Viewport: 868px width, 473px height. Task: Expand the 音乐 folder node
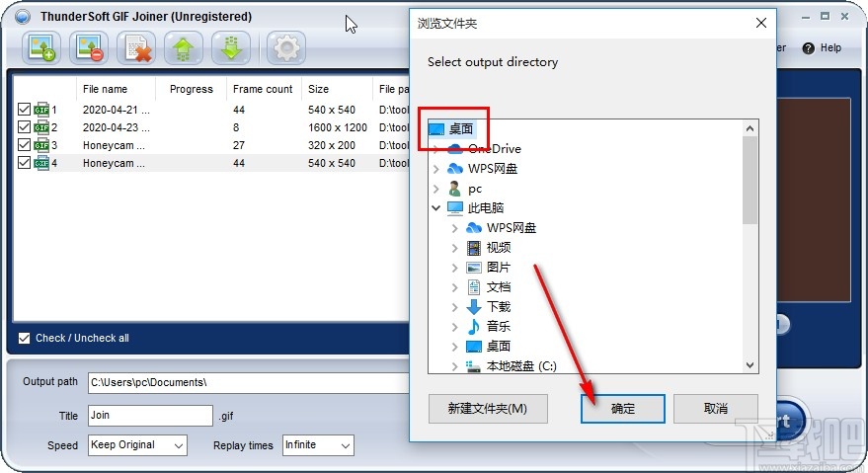[454, 327]
